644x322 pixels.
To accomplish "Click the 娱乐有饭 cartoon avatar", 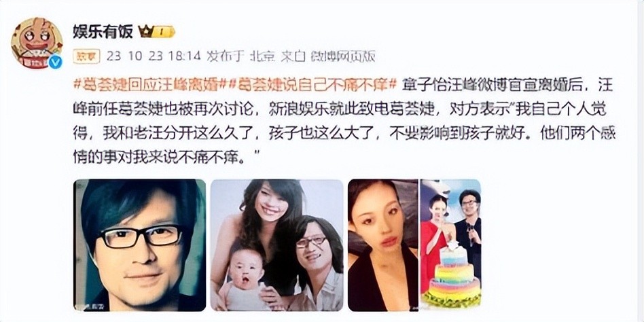I will pos(37,43).
